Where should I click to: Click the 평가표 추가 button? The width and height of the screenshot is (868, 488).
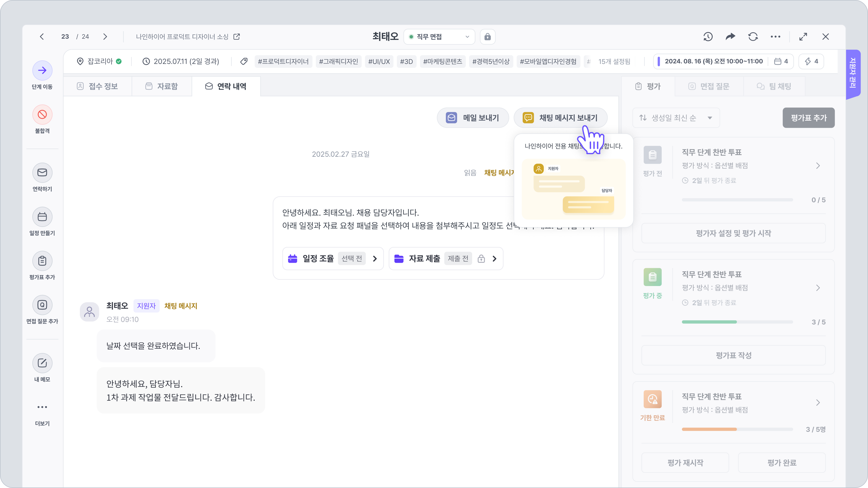808,118
